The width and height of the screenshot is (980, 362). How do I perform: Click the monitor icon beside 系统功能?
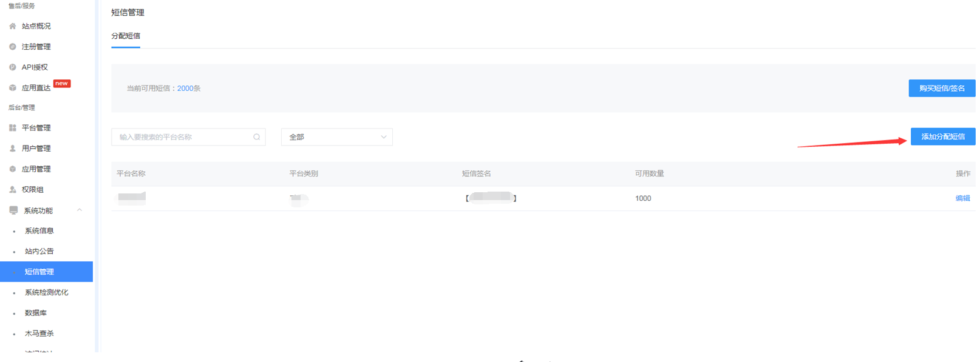click(x=13, y=210)
